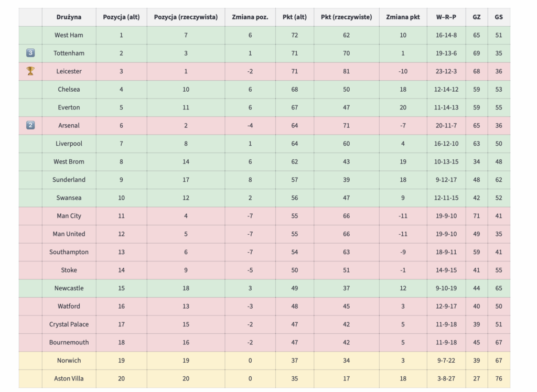Click the GS column header
The image size is (537, 392).
point(498,17)
